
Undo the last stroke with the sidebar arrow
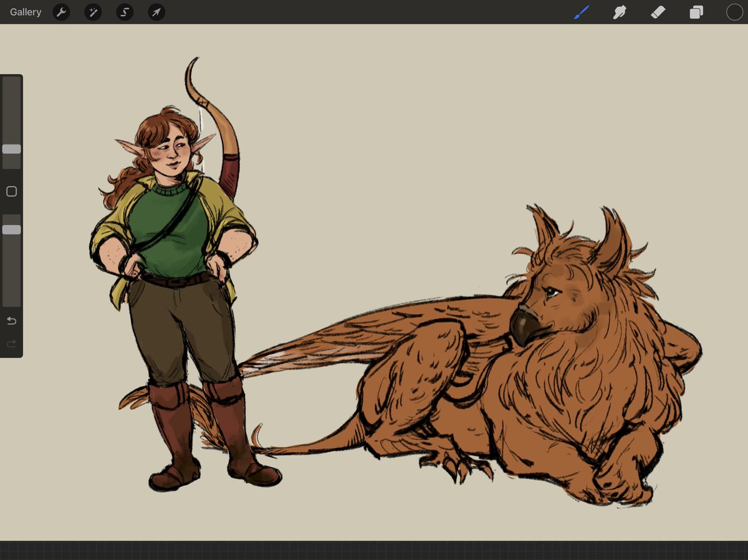pos(11,321)
